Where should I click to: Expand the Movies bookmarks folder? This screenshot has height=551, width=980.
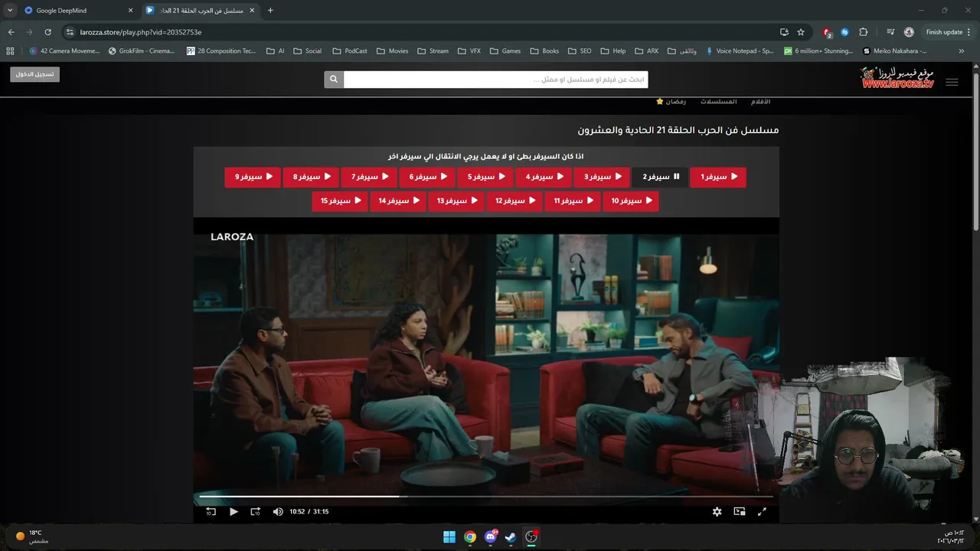(x=393, y=51)
